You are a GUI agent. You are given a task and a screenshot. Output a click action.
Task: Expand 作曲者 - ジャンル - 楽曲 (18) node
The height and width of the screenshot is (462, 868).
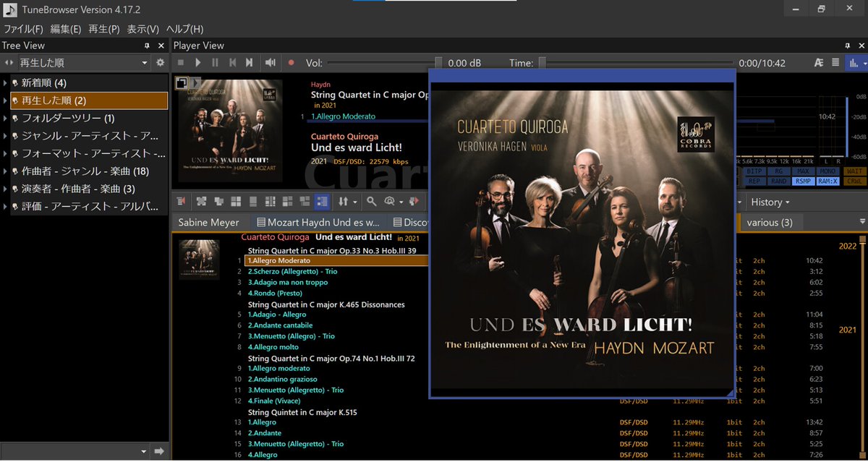[6, 171]
